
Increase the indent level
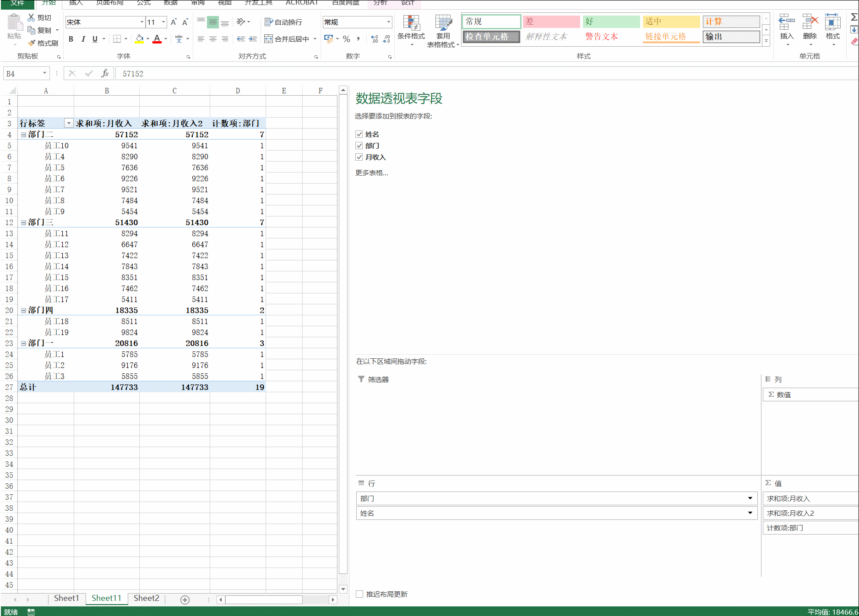tap(253, 39)
